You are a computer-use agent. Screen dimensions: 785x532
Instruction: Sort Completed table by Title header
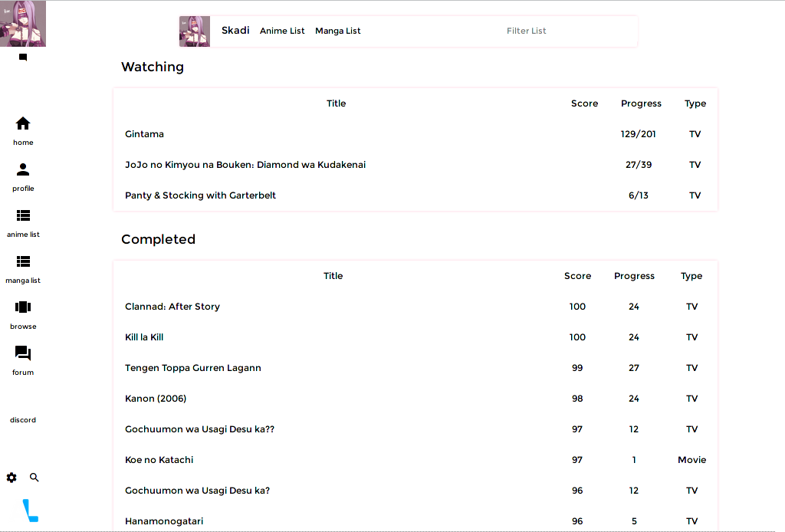click(333, 276)
